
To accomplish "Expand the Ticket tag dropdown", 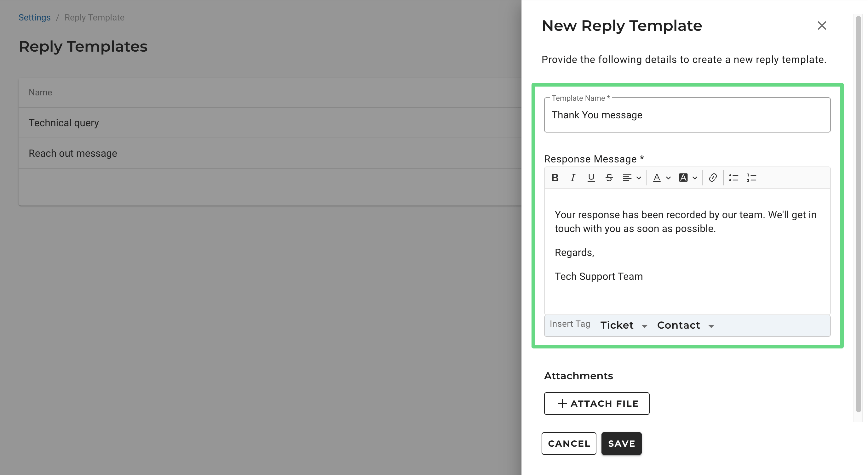I will 624,325.
